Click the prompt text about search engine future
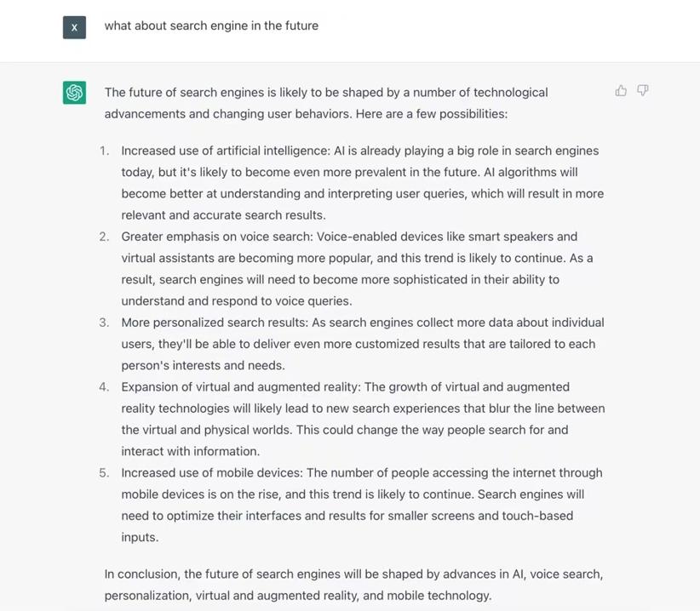This screenshot has height=611, width=700. coord(211,26)
